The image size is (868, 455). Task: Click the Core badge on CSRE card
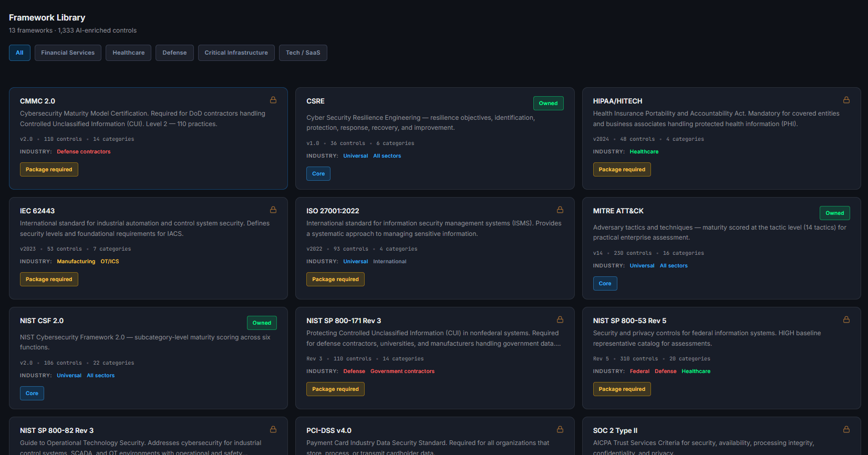click(318, 173)
